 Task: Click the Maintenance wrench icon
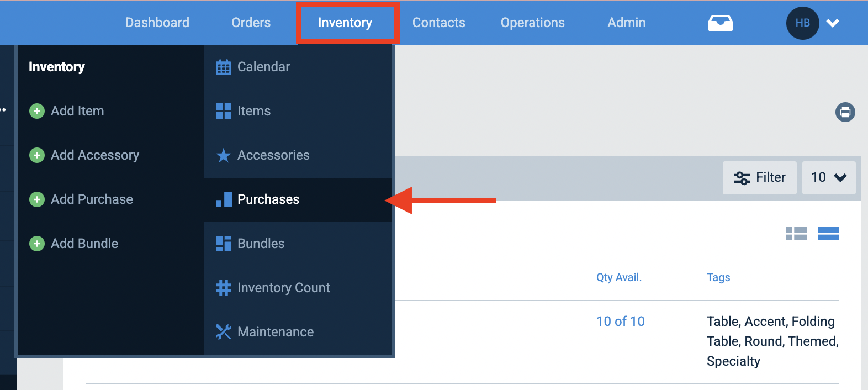tap(224, 332)
